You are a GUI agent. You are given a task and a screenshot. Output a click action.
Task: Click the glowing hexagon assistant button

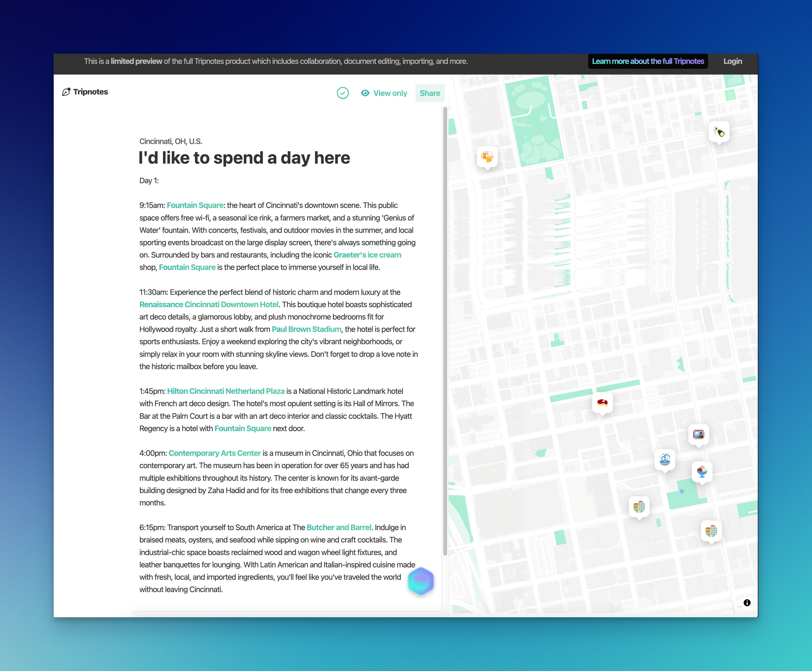pyautogui.click(x=421, y=581)
